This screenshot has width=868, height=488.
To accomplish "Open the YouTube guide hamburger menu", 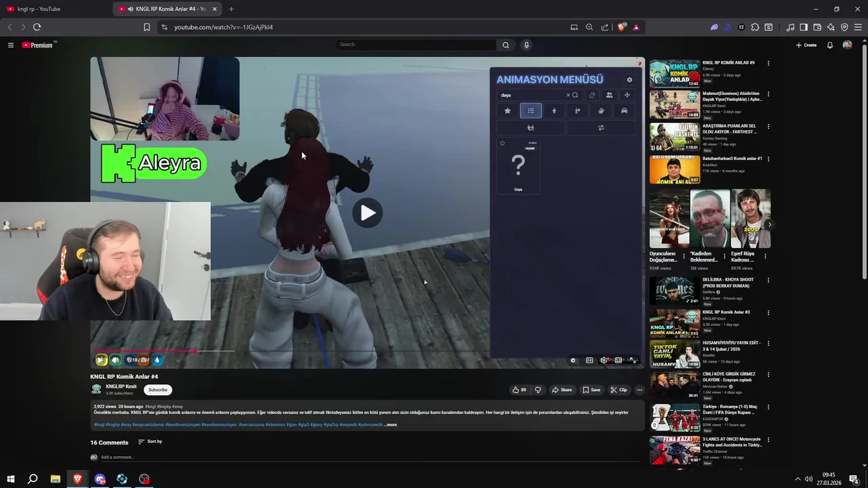I will pyautogui.click(x=10, y=45).
